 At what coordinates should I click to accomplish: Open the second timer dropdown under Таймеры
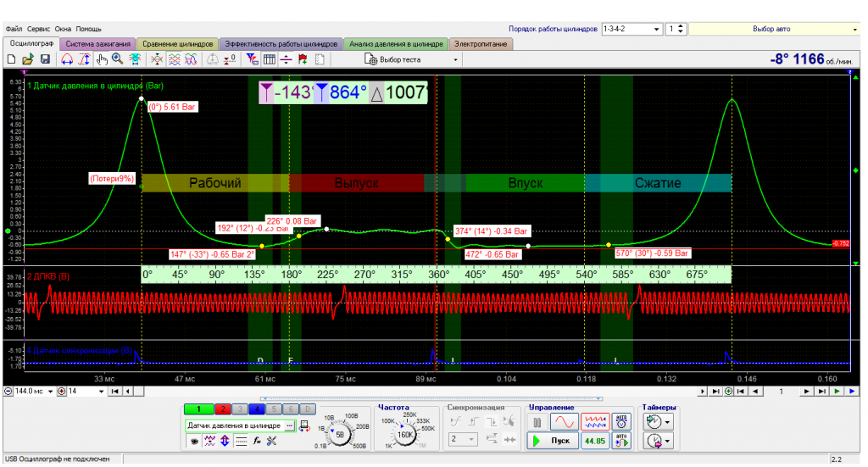[x=668, y=442]
